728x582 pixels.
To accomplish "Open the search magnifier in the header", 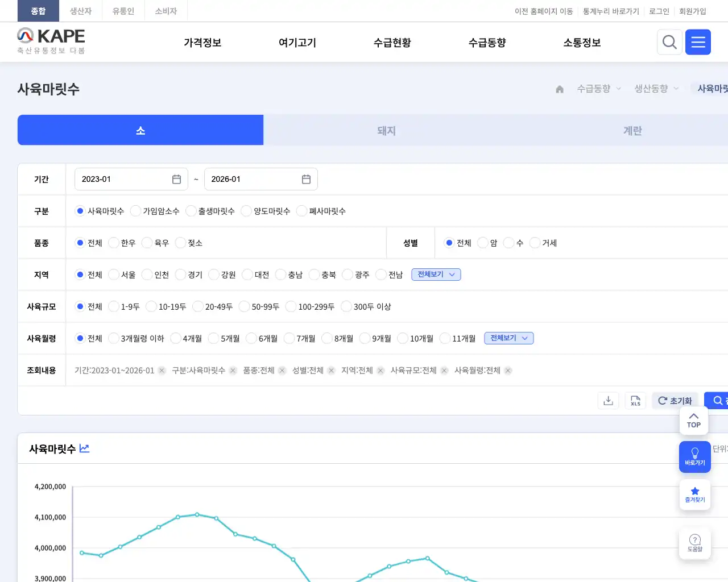I will 669,41.
